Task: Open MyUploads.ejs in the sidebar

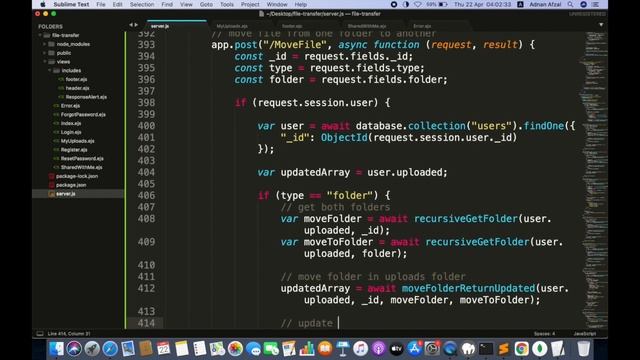Action: pyautogui.click(x=78, y=141)
